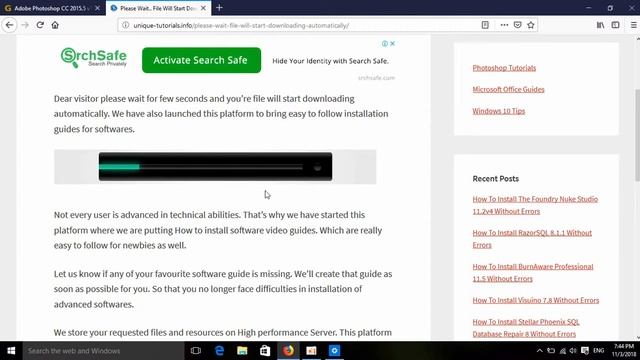Open File Explorer from the taskbar

pyautogui.click(x=242, y=351)
